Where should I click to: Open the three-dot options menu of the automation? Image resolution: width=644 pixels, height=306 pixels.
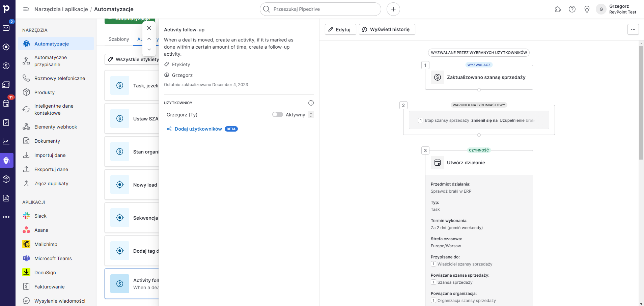click(x=633, y=29)
